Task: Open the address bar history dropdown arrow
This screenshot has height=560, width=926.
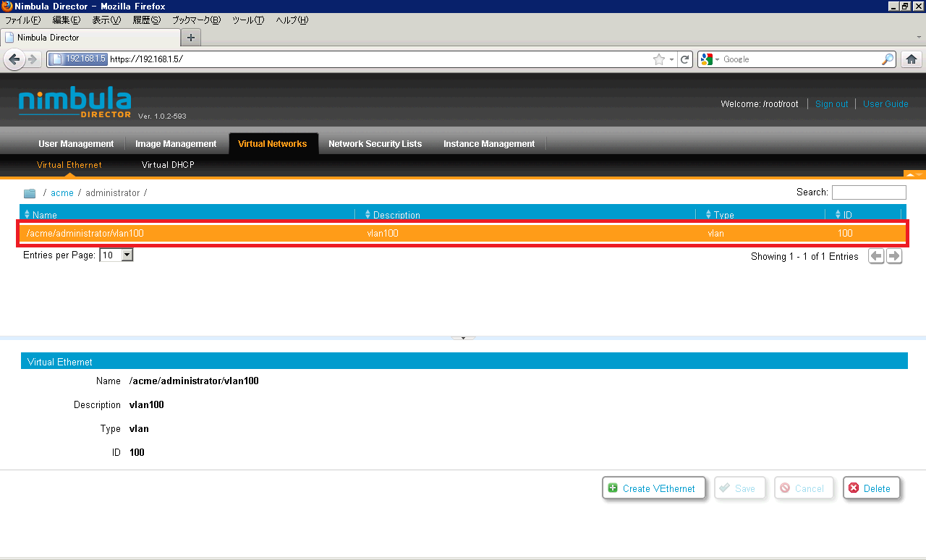Action: pos(671,59)
